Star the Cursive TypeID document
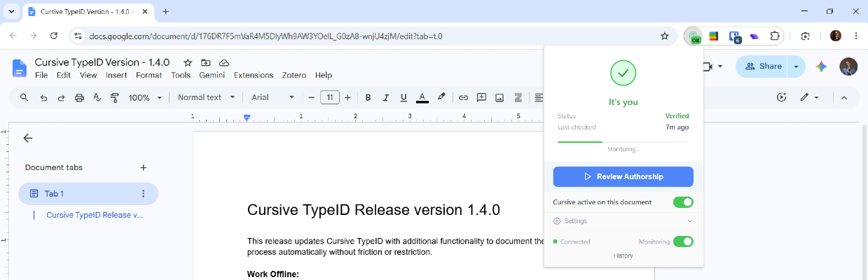Viewport: 868px width, 280px height. [188, 62]
